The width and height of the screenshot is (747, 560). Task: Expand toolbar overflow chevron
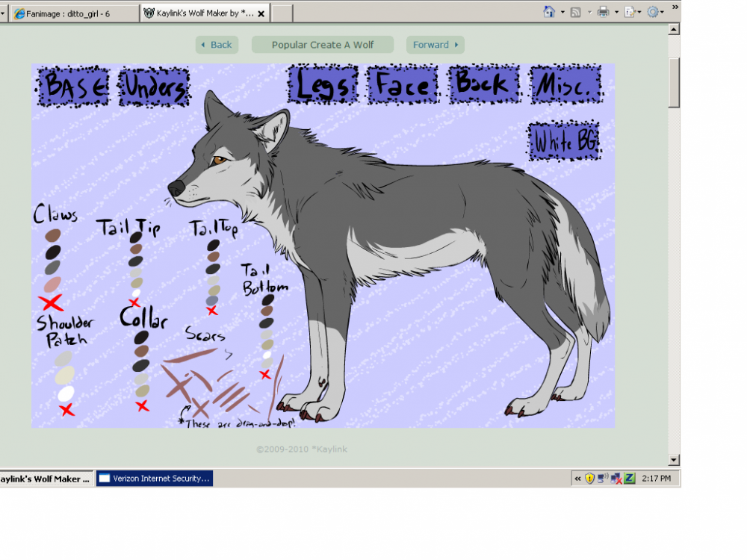675,7
